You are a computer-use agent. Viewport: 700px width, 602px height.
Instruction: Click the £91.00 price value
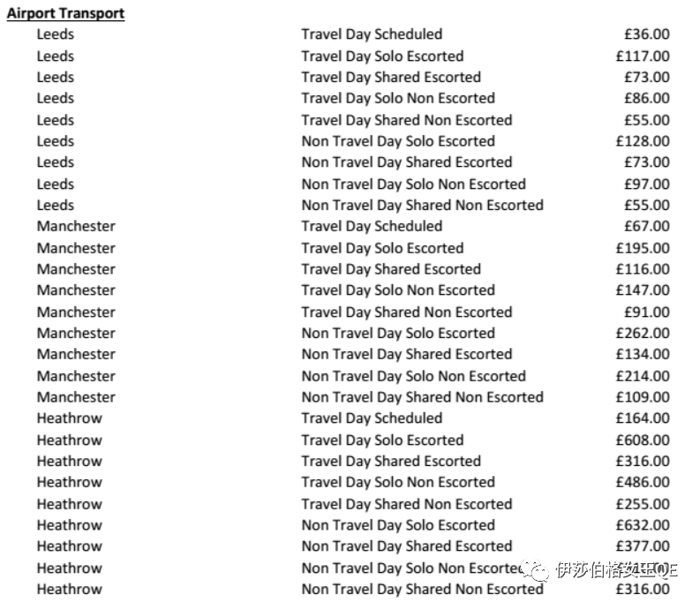click(x=646, y=312)
